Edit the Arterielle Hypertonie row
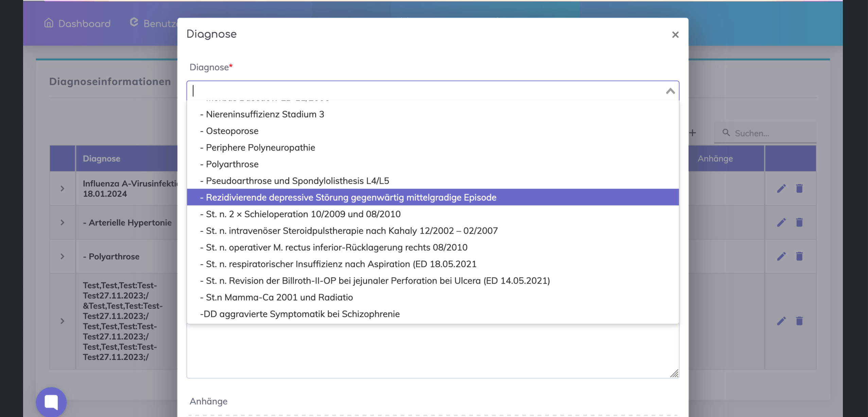 click(781, 222)
